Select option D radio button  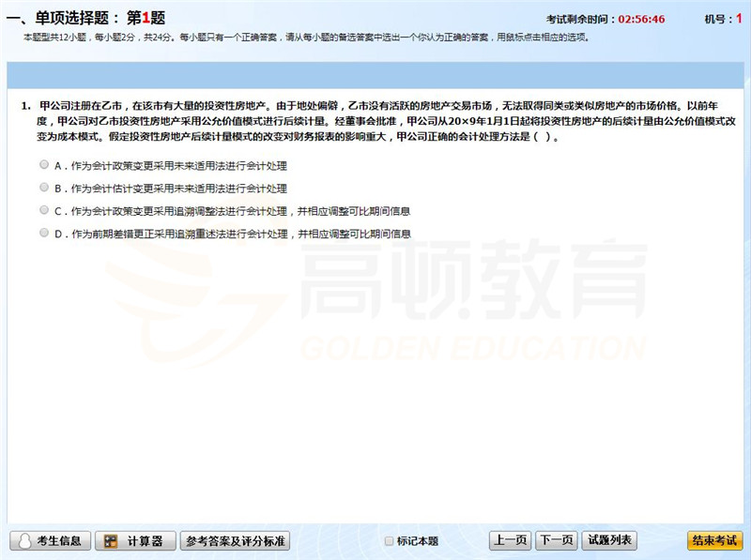[43, 233]
